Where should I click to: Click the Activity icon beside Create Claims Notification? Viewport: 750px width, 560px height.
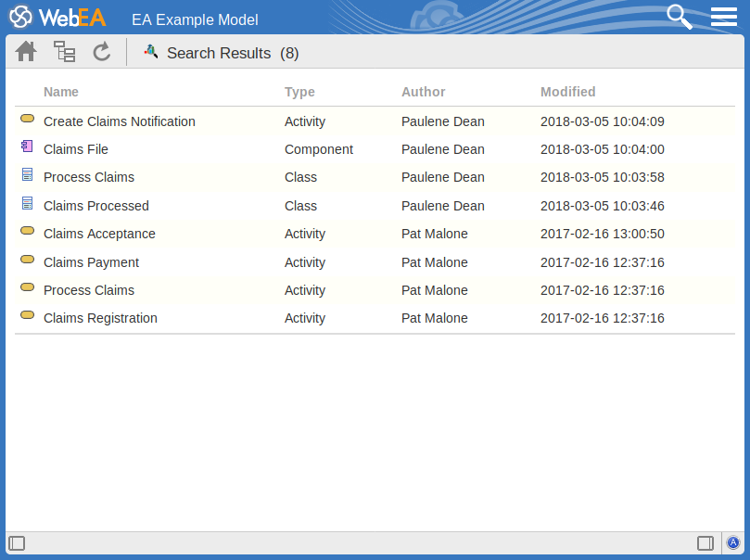point(27,118)
